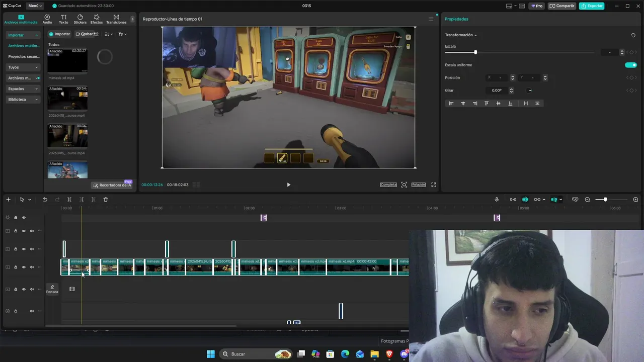Viewport: 644px width, 362px height.
Task: Open the player hamburger menu
Action: (431, 19)
